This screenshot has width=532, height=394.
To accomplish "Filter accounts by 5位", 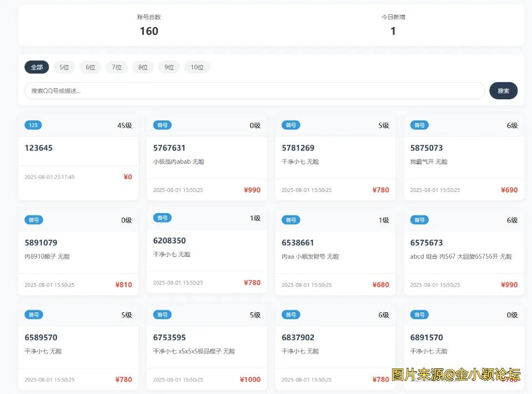I will pos(64,67).
